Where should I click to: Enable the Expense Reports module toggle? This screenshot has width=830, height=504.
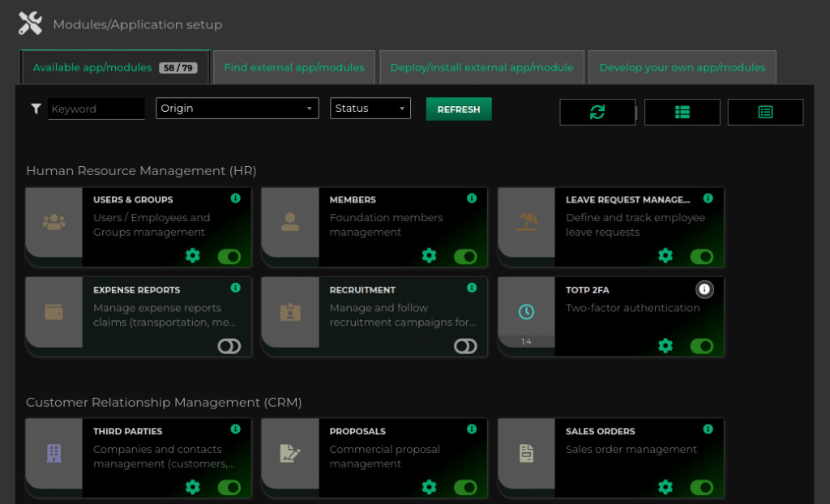point(229,347)
